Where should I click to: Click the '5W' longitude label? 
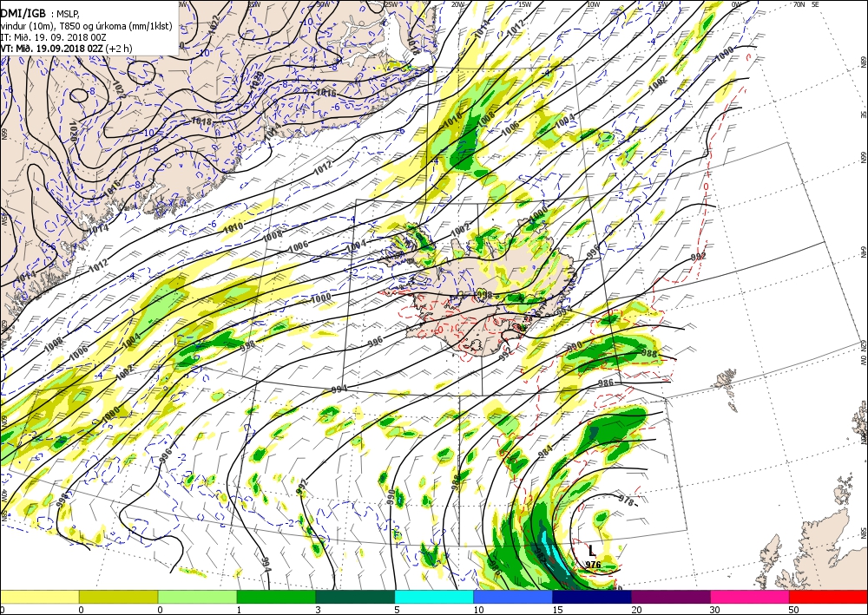[663, 4]
